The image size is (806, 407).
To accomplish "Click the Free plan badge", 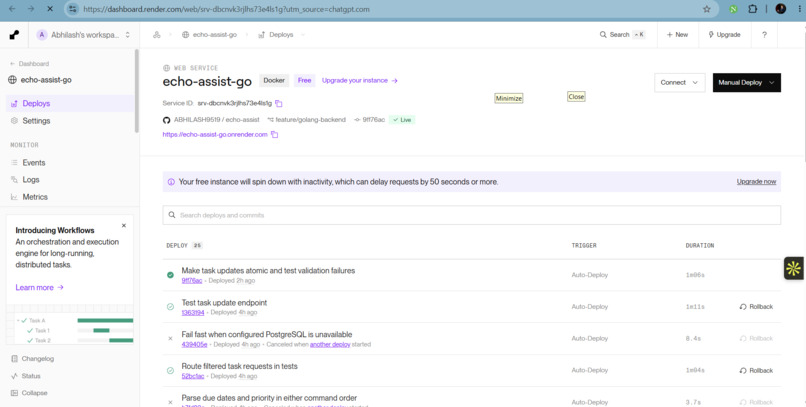I will 304,81.
